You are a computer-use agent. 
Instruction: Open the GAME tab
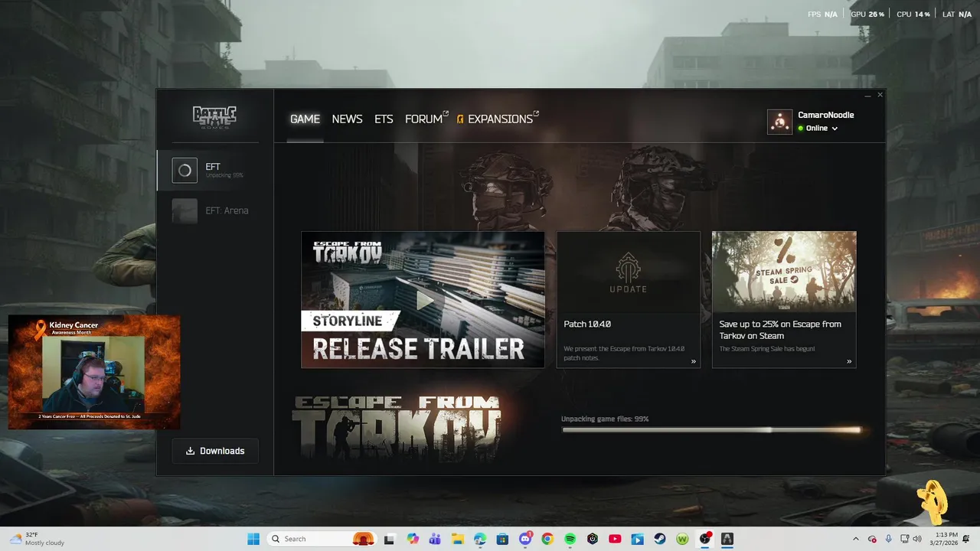click(x=305, y=119)
